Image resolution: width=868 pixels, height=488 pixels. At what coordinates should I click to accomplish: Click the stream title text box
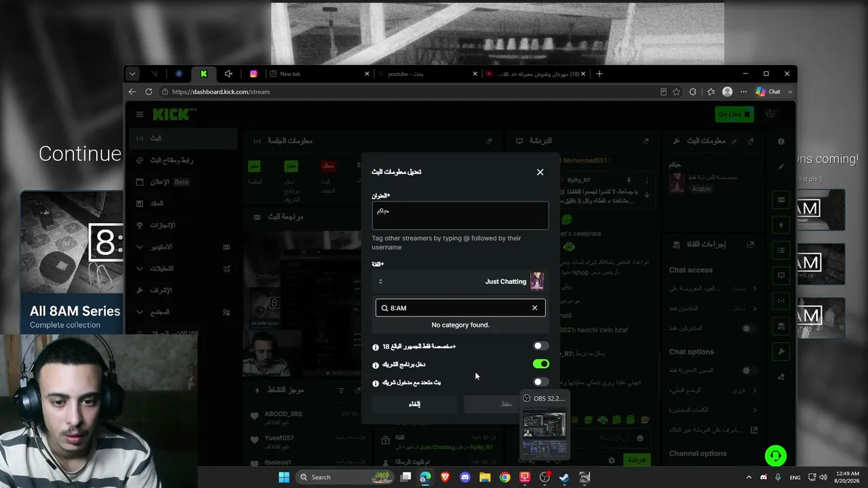[x=460, y=215]
